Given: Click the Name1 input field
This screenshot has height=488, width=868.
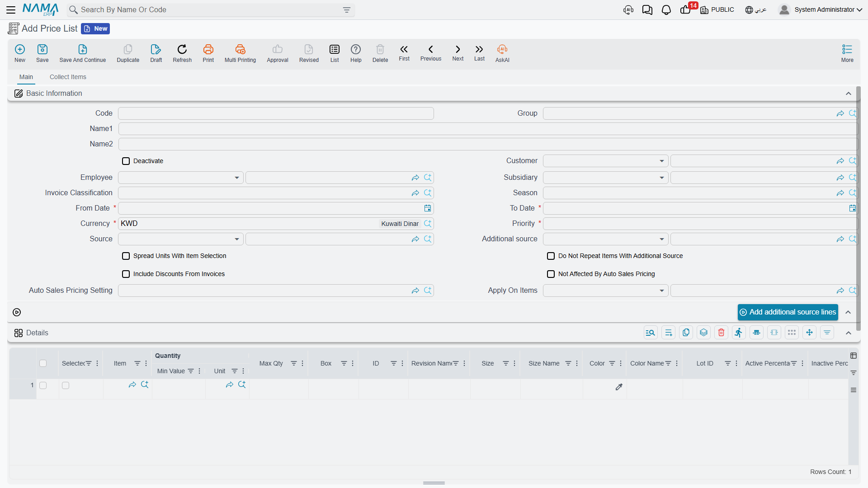Looking at the screenshot, I should (x=488, y=129).
